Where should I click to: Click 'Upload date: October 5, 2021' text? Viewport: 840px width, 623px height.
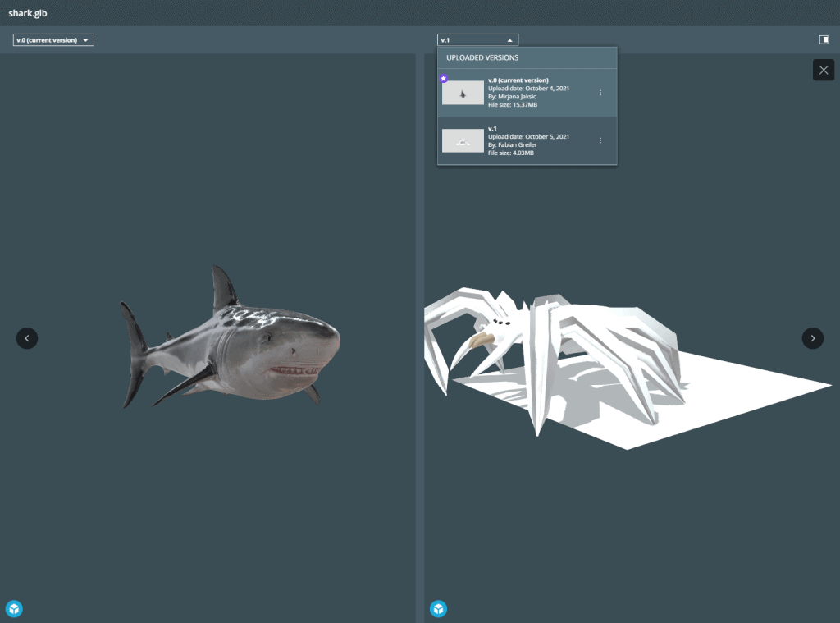528,137
